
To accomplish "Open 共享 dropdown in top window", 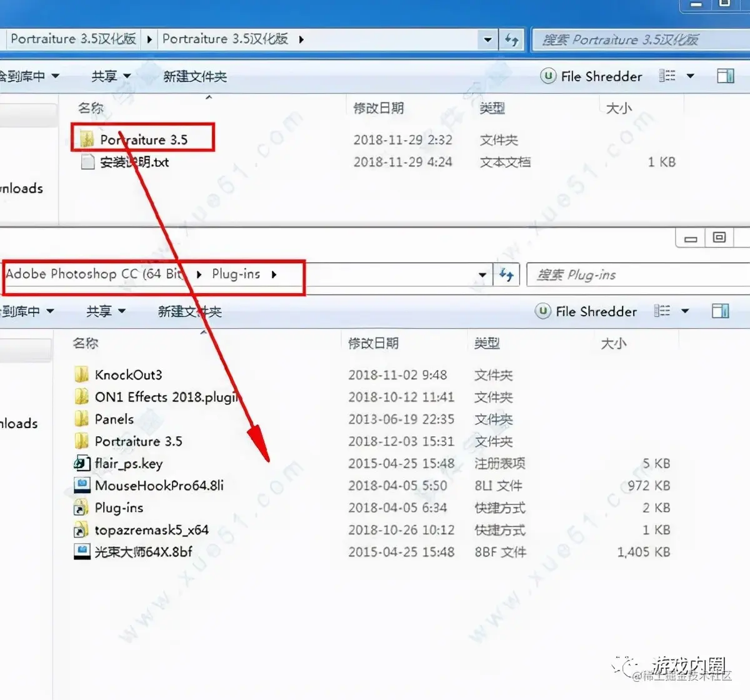I will [111, 76].
